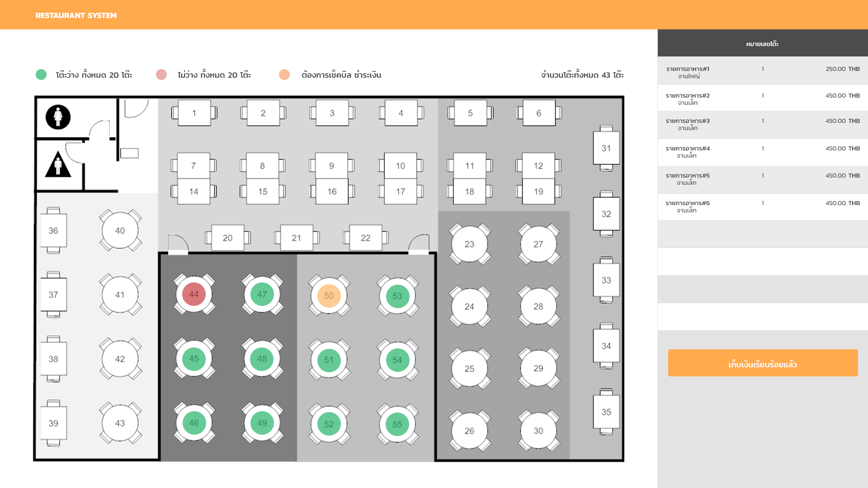Click the orange payment-collected button
The width and height of the screenshot is (868, 488).
pos(763,363)
